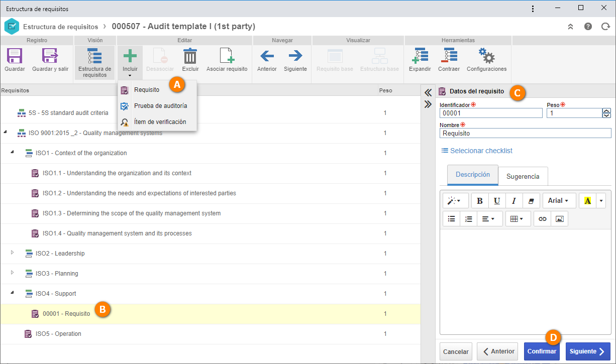Click the Guardar toolbar icon
Image resolution: width=616 pixels, height=364 pixels.
15,56
